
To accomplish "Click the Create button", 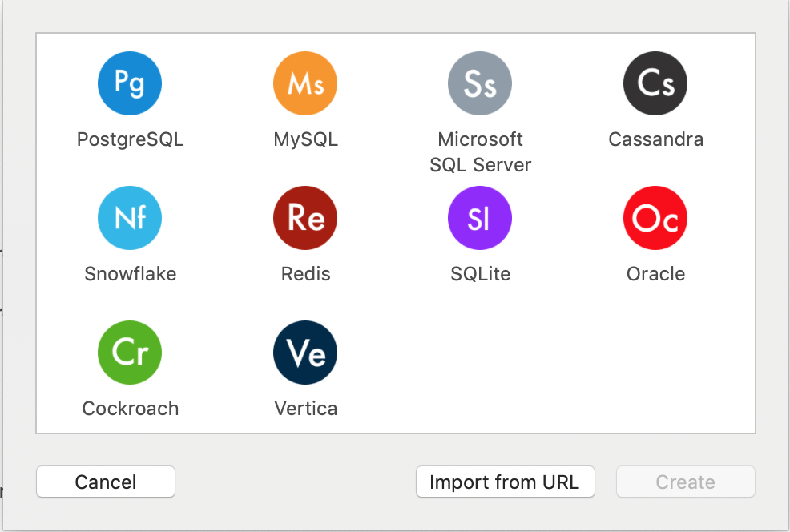I will [x=686, y=482].
